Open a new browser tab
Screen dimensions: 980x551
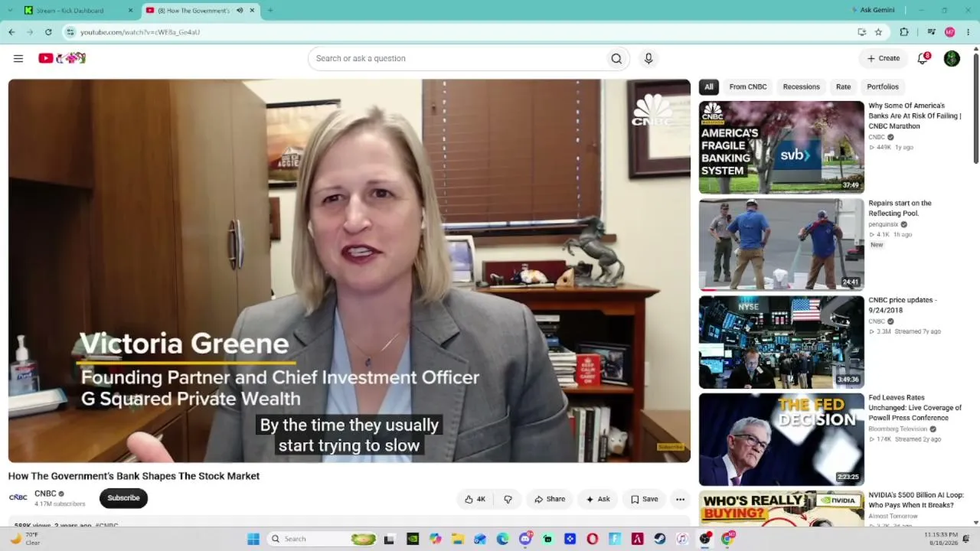(270, 11)
